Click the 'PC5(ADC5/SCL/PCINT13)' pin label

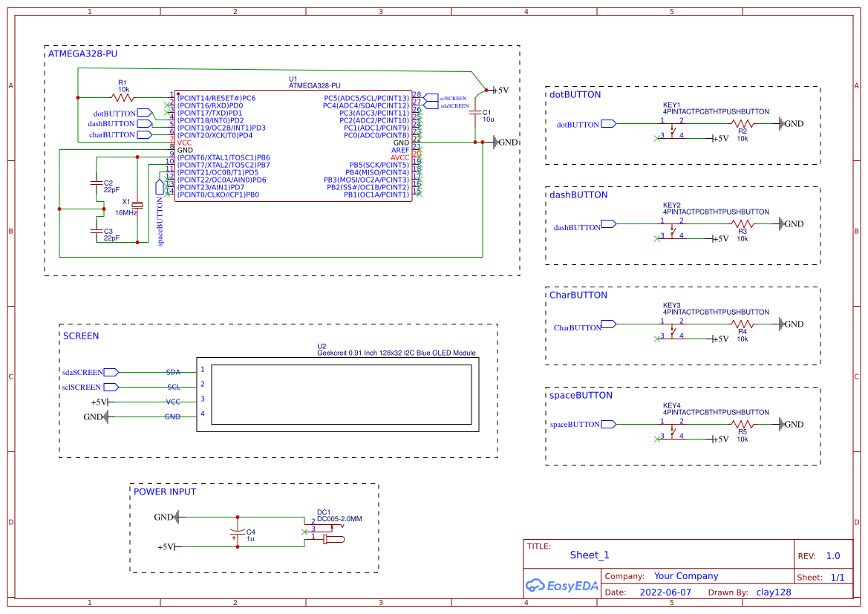point(367,98)
